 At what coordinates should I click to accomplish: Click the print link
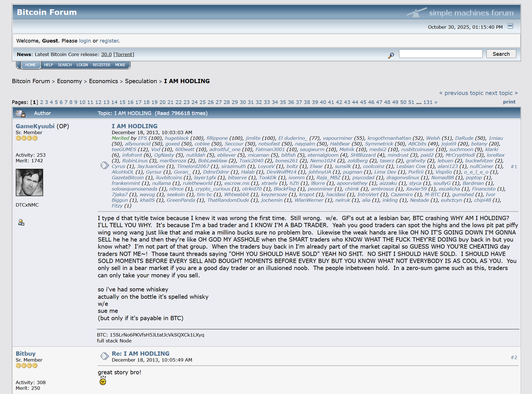pos(509,102)
